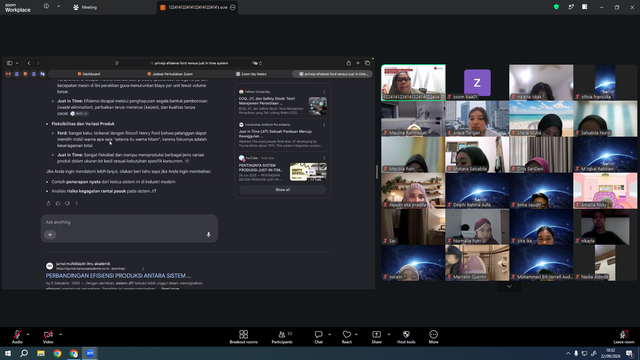Viewport: 640px width, 360px height.
Task: Switch to the Meeting tab in Zoom Workplace
Action: (x=85, y=7)
